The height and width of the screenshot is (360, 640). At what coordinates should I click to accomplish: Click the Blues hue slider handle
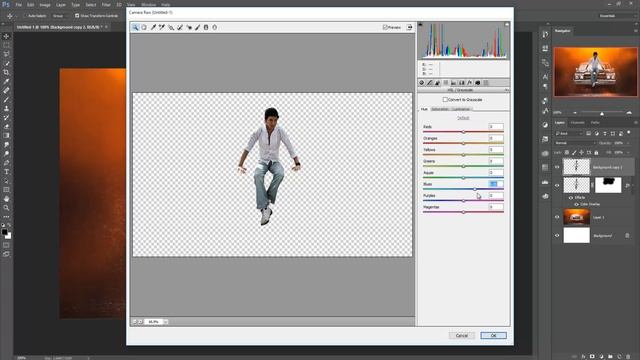(475, 189)
